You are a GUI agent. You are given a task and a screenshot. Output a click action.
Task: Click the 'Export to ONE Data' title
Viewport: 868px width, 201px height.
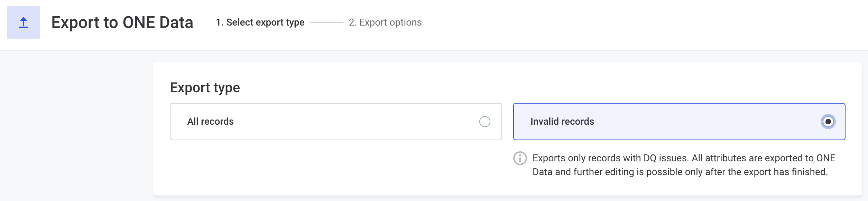[123, 23]
